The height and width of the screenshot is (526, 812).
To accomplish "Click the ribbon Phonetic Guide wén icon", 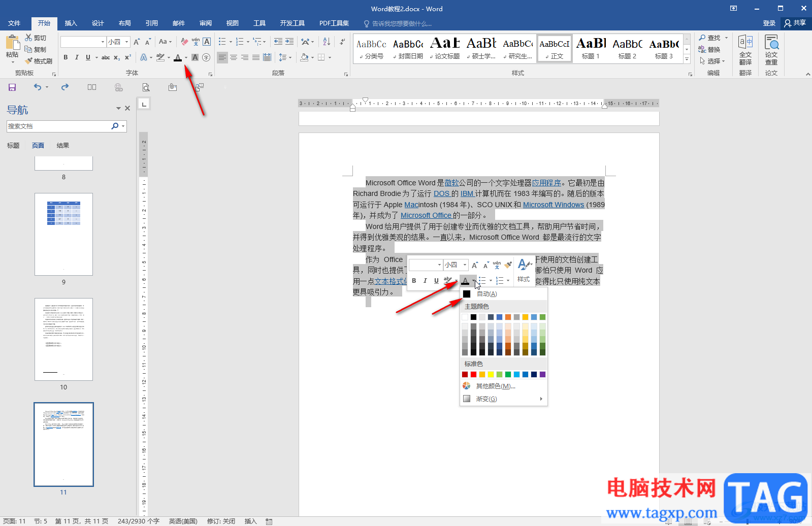I will click(196, 42).
